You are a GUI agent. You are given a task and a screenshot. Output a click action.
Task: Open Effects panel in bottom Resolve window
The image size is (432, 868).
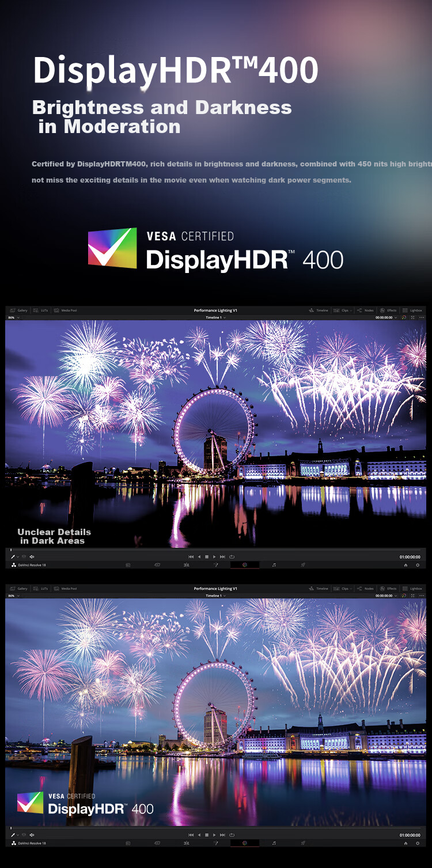(388, 589)
